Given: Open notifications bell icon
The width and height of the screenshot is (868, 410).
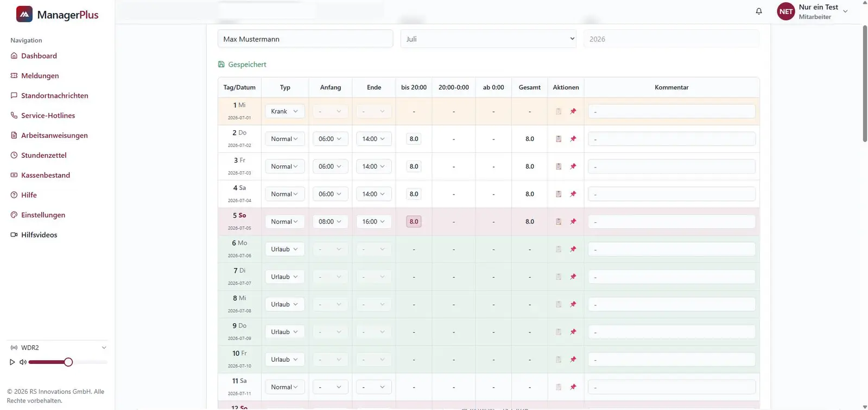Looking at the screenshot, I should tap(759, 11).
